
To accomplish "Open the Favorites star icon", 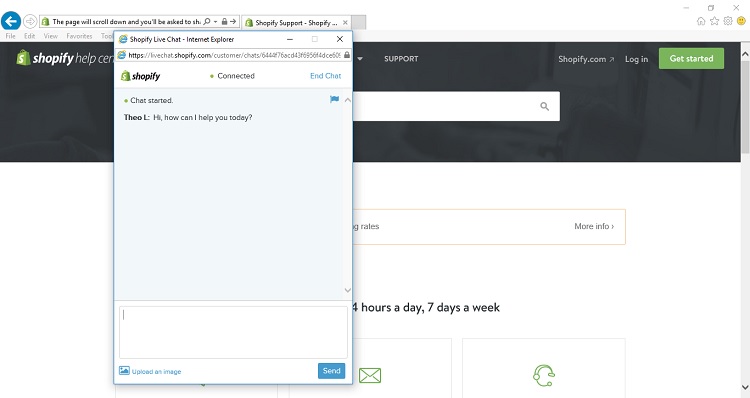I will click(714, 21).
